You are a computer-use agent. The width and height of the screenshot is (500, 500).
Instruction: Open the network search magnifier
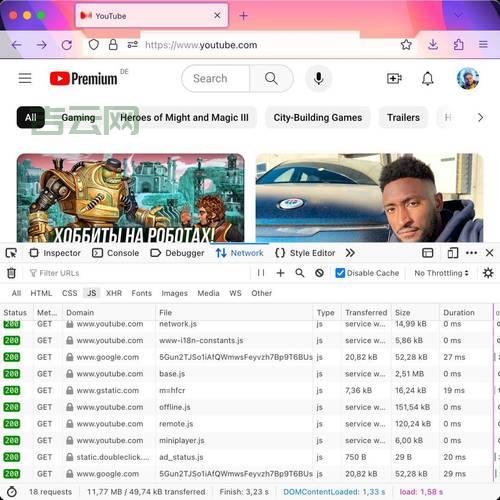coord(300,273)
